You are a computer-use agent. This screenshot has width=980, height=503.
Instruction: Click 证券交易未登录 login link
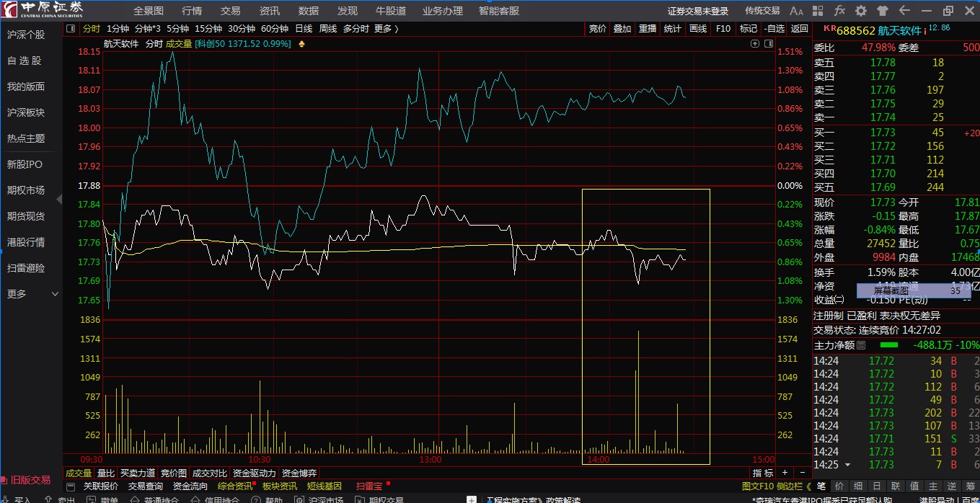click(x=698, y=11)
